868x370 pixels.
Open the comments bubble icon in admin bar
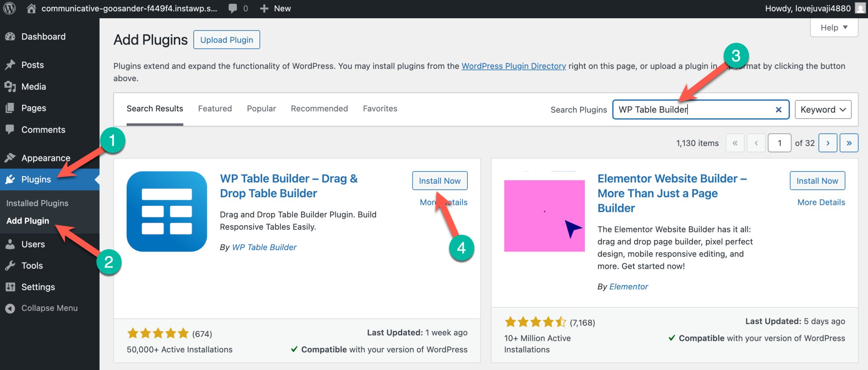(233, 8)
